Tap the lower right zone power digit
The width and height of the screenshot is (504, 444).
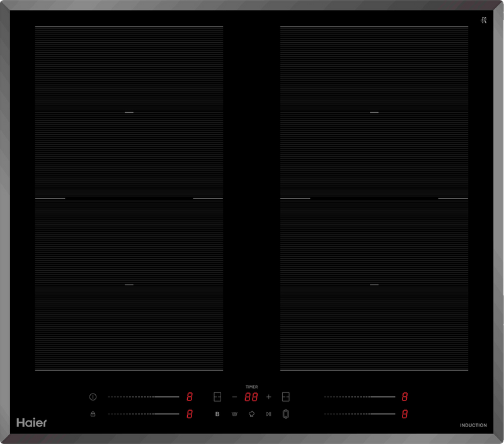pyautogui.click(x=404, y=414)
